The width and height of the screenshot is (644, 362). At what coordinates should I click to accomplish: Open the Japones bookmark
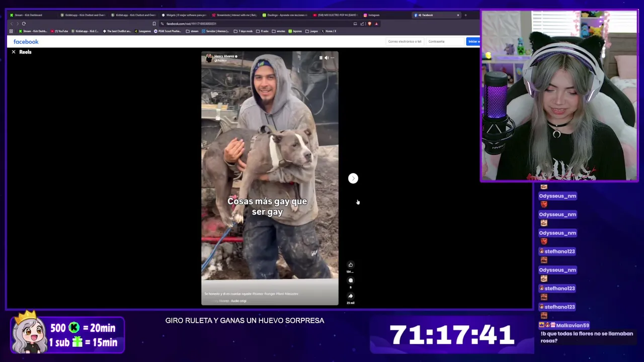point(295,31)
